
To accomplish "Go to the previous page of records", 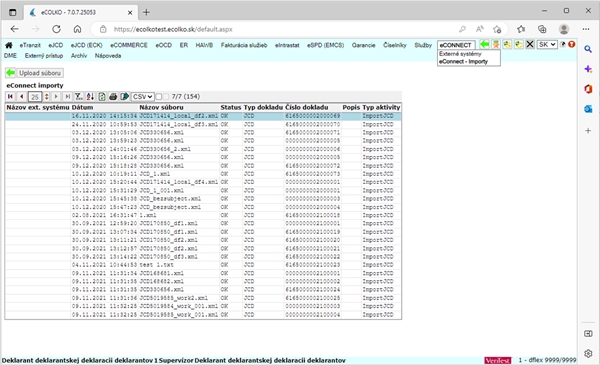I will [22, 96].
